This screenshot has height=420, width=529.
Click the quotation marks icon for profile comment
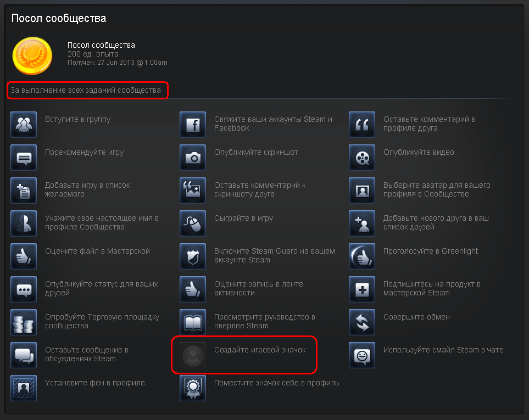click(362, 125)
